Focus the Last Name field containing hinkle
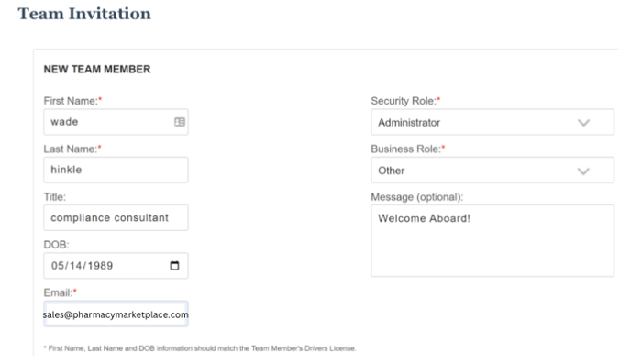631x364 pixels. tap(116, 170)
